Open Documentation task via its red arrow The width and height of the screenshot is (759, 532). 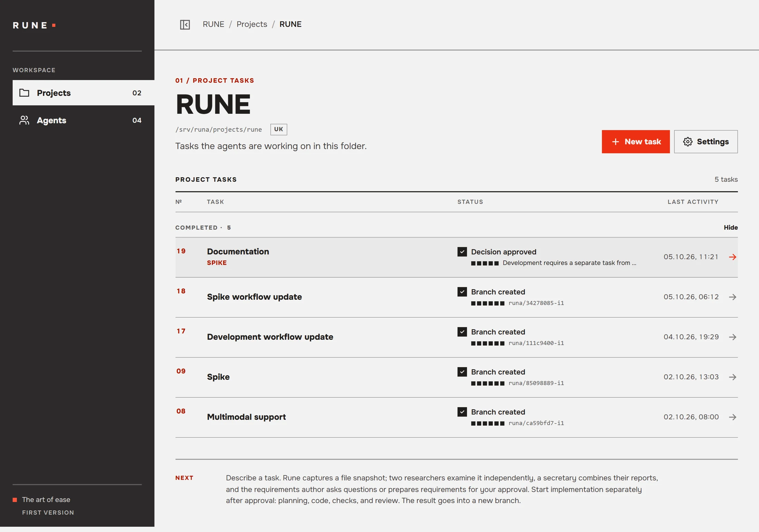click(x=732, y=257)
